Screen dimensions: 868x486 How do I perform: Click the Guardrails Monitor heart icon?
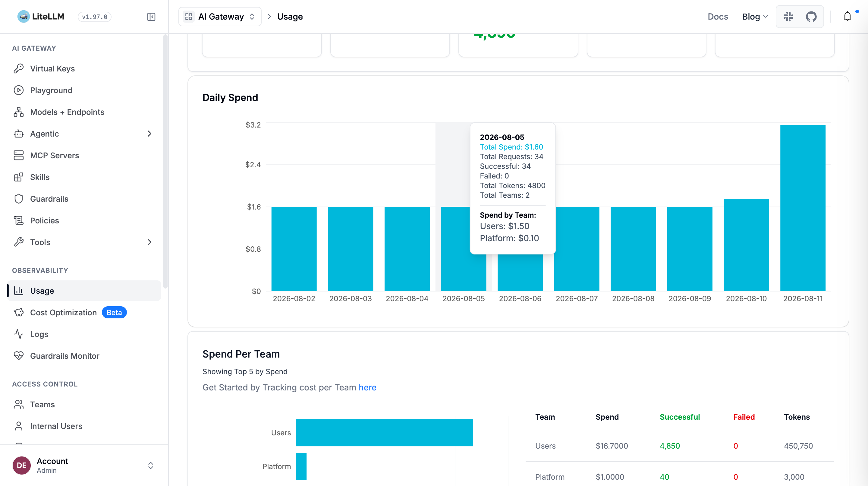(18, 356)
